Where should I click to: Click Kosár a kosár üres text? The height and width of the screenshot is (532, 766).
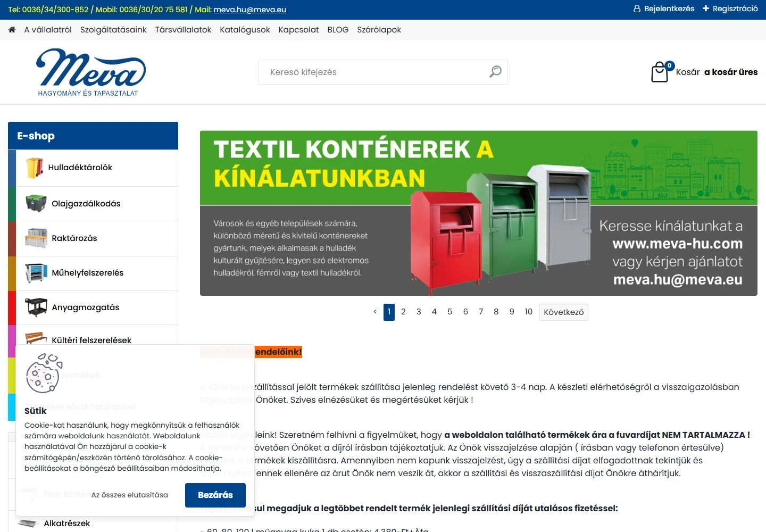717,72
